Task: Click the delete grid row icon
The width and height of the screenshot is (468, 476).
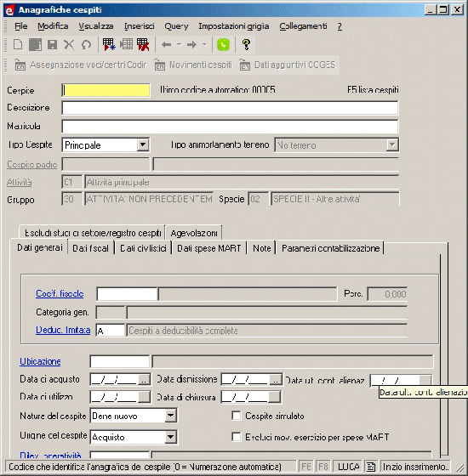Action: 143,44
